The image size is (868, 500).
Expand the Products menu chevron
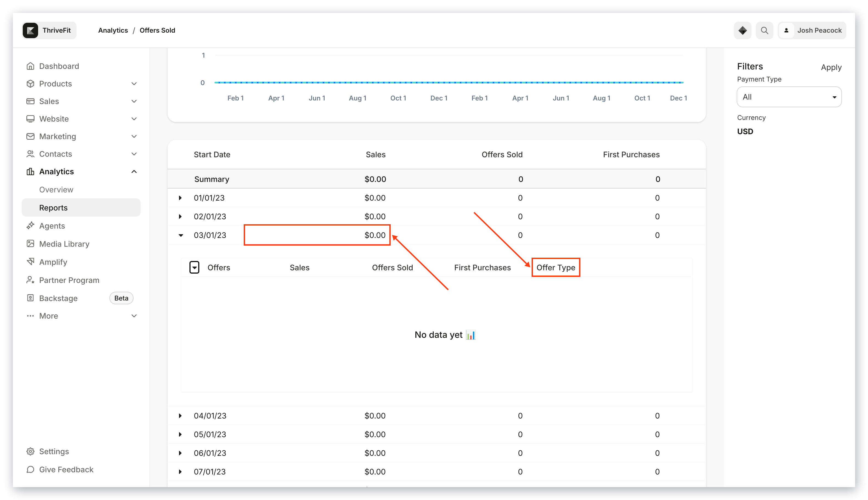[x=134, y=83]
